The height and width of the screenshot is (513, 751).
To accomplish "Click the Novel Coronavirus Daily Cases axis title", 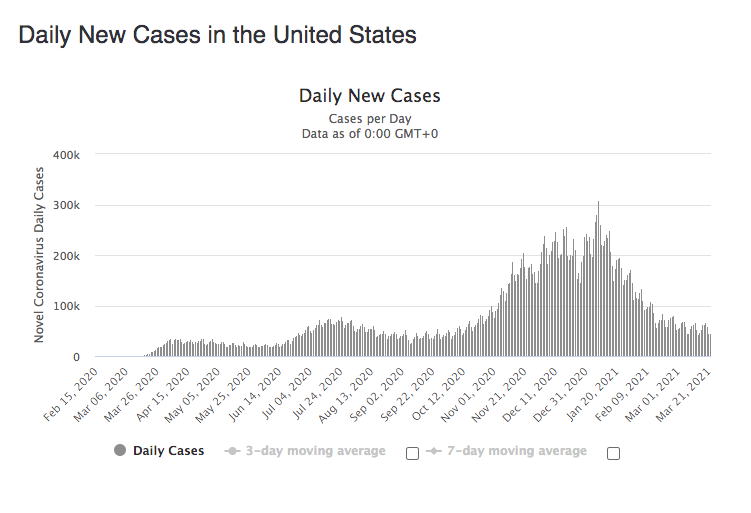I will click(x=40, y=255).
